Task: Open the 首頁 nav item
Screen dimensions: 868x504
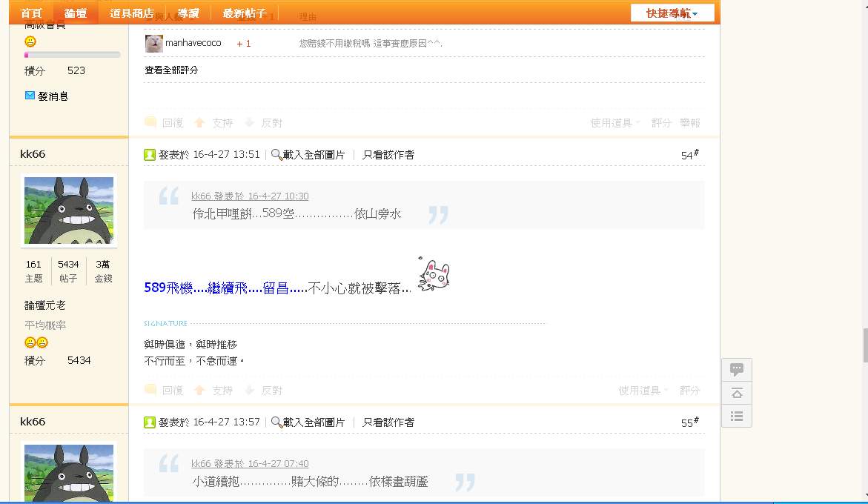Action: pyautogui.click(x=31, y=13)
